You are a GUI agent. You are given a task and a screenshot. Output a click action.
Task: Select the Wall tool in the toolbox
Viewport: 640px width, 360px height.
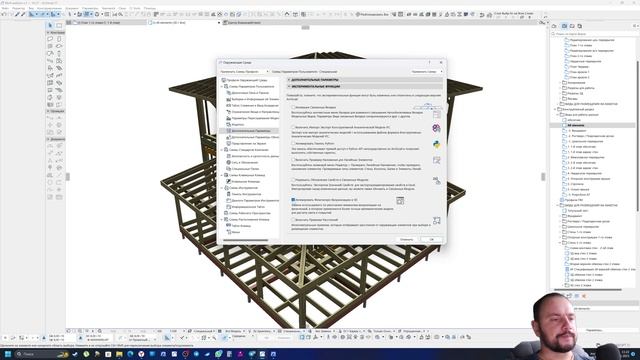coord(50,39)
